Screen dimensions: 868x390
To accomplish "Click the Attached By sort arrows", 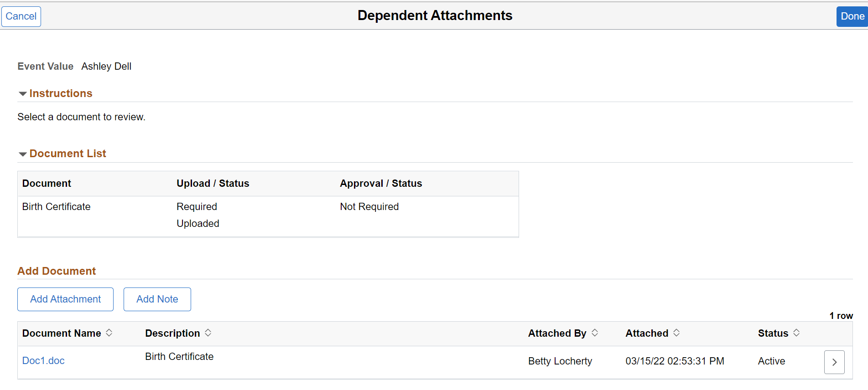I will click(x=595, y=333).
